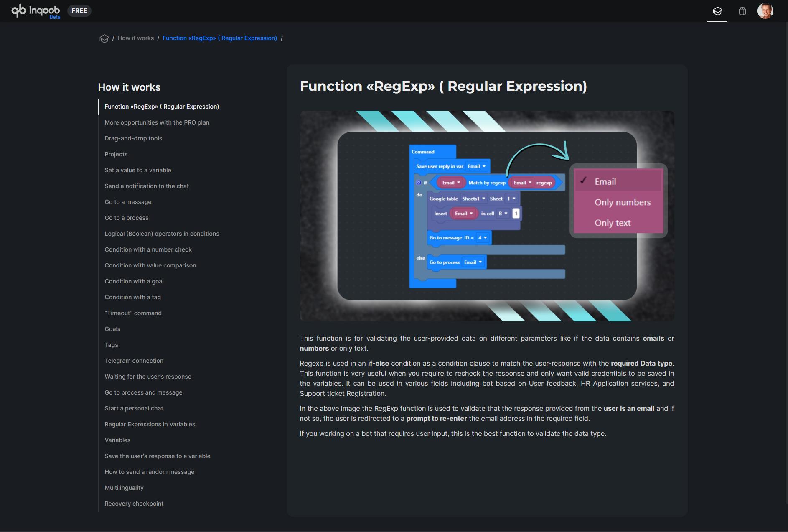
Task: Open the profile avatar menu
Action: (x=766, y=11)
